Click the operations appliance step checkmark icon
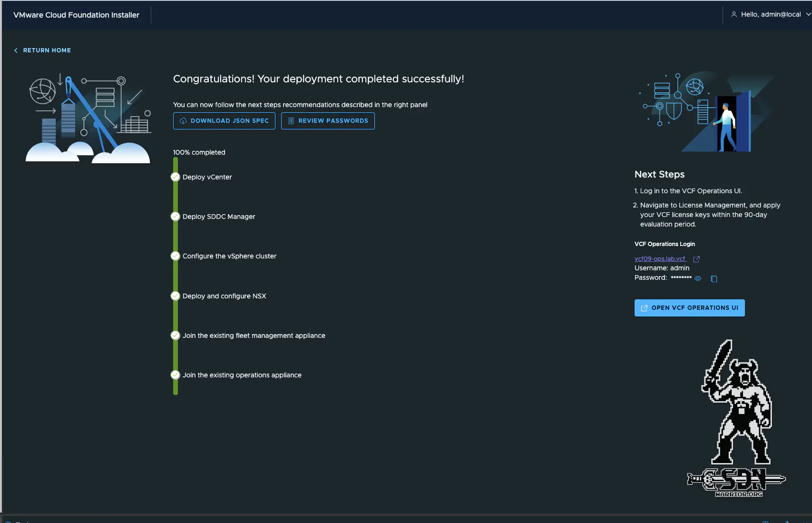 (x=175, y=375)
